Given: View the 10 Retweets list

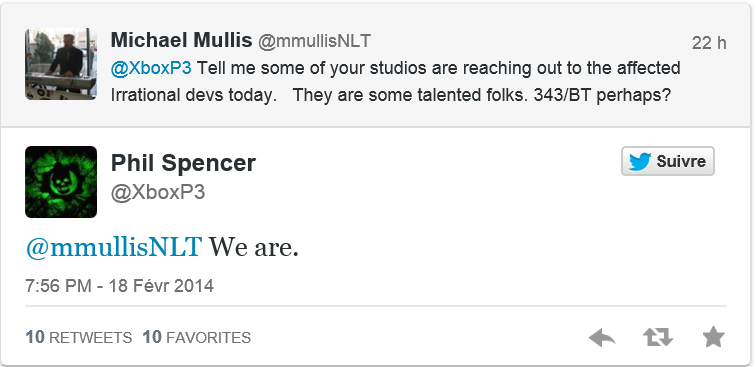Looking at the screenshot, I should point(79,337).
